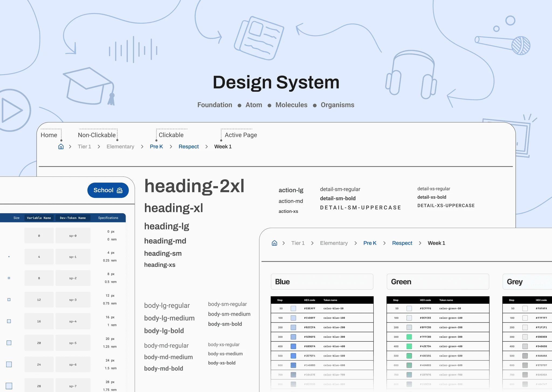
Task: Switch to the Molecules section
Action: coord(291,105)
